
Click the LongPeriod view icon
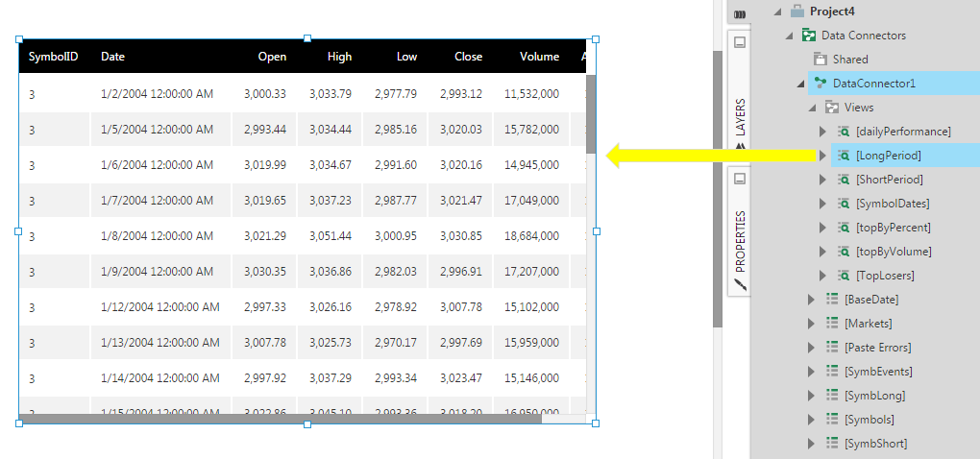844,156
